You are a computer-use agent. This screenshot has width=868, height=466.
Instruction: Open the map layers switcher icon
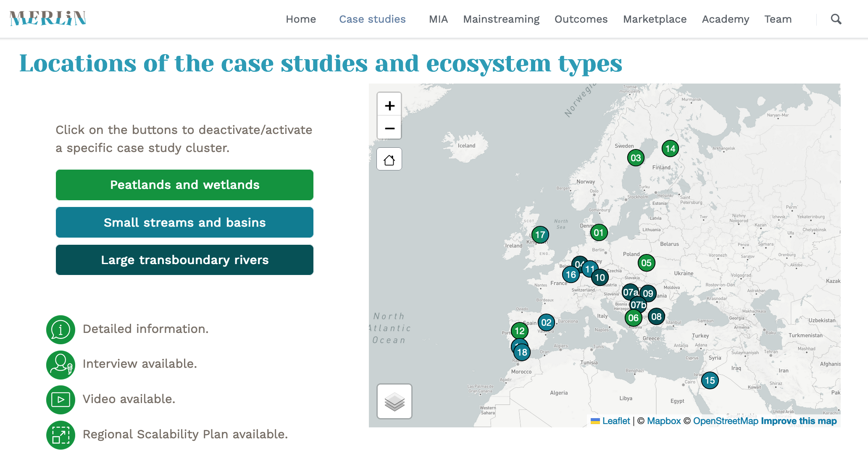(x=394, y=402)
